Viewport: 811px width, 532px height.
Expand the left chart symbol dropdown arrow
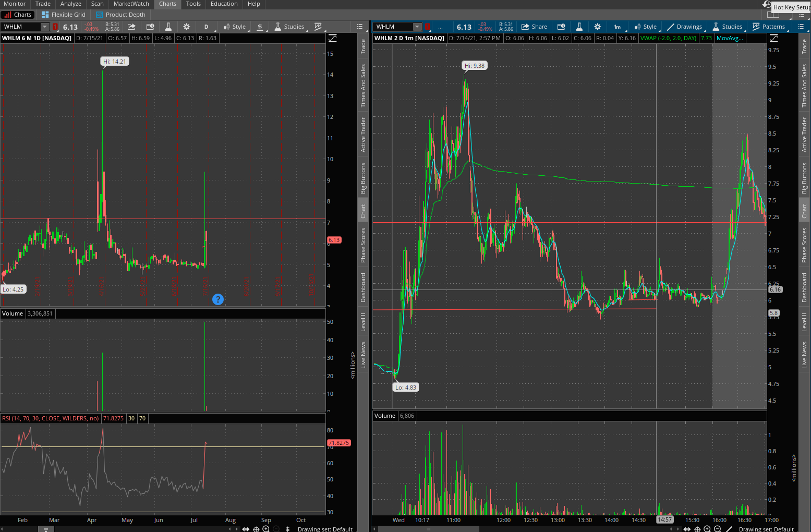(45, 27)
